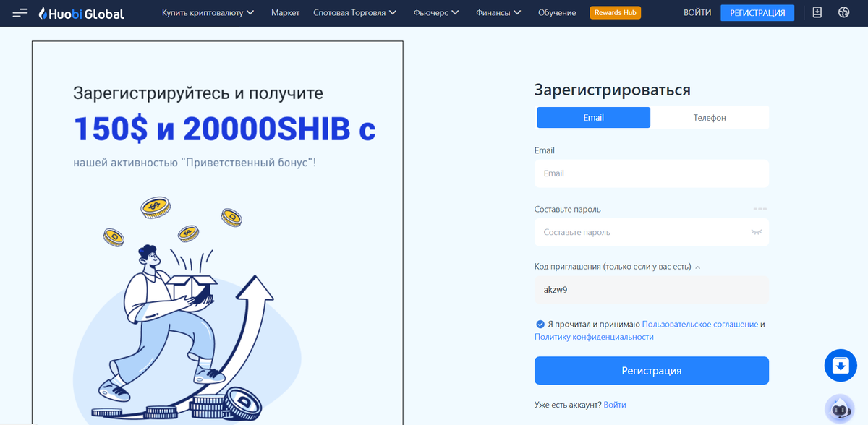This screenshot has height=425, width=868.
Task: Open the chatbot robot assistant icon
Action: click(x=840, y=408)
